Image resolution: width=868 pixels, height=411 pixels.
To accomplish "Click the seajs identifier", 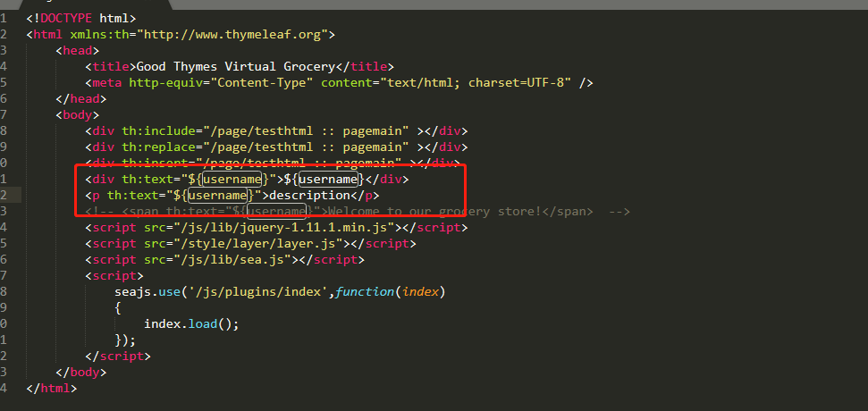I will [x=133, y=291].
